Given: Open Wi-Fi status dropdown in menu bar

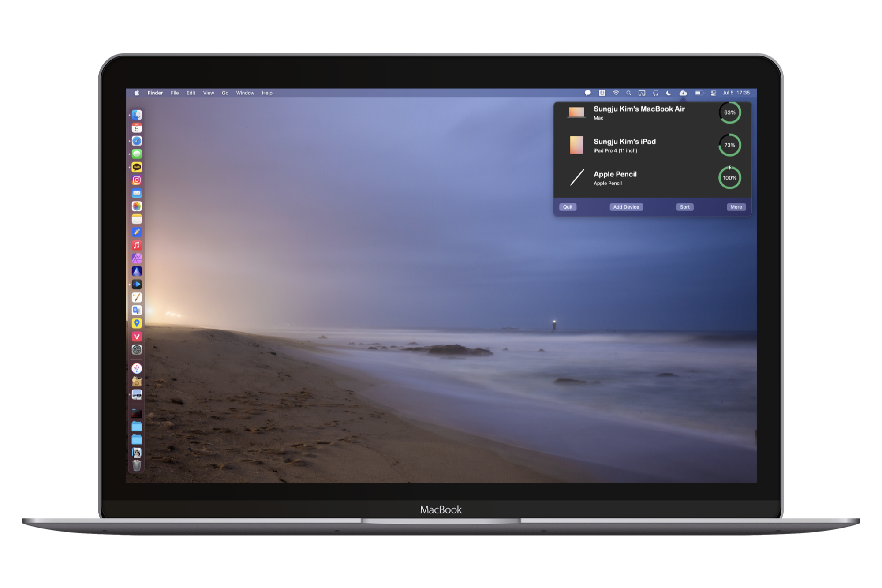Looking at the screenshot, I should (616, 93).
